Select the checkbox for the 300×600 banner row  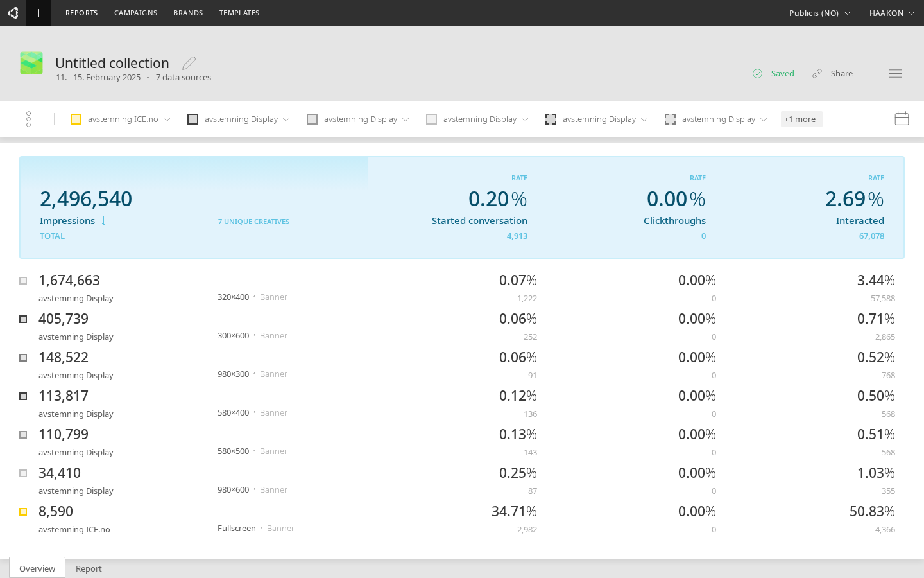coord(23,319)
